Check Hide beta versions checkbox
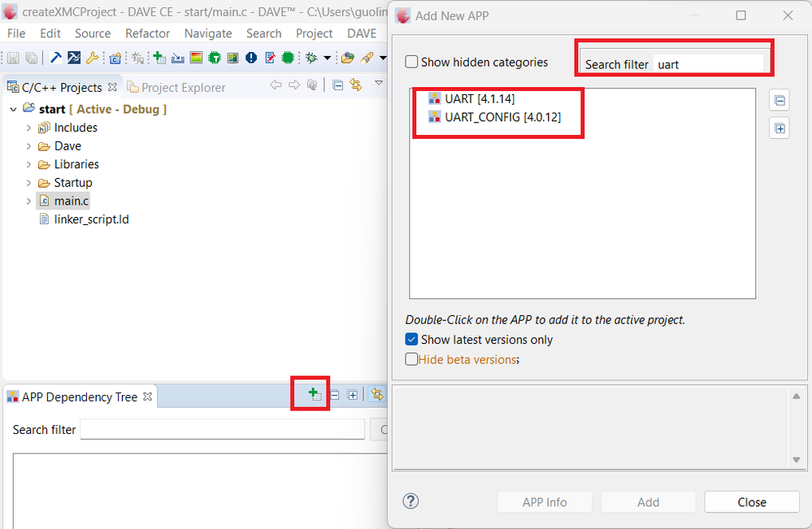 [412, 359]
